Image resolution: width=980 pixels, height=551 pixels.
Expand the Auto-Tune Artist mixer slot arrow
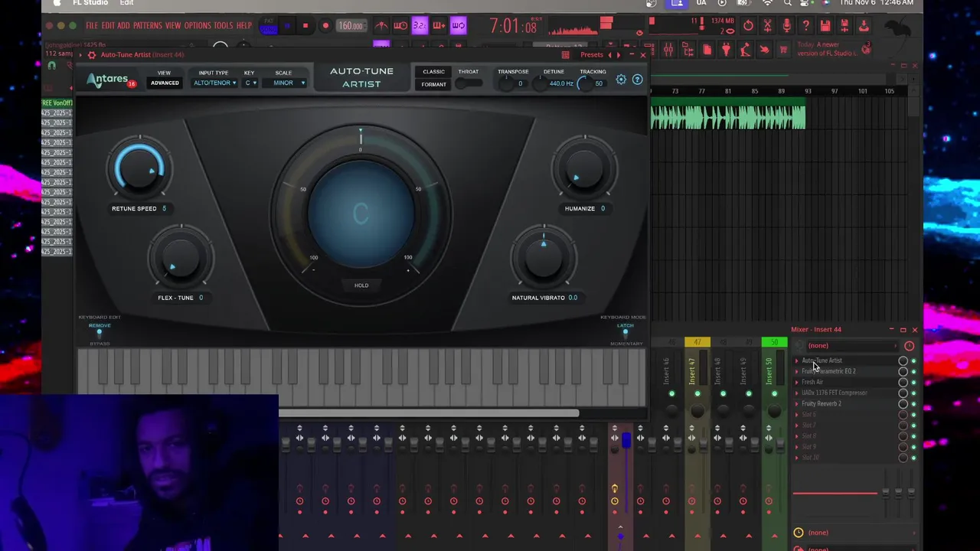[796, 361]
